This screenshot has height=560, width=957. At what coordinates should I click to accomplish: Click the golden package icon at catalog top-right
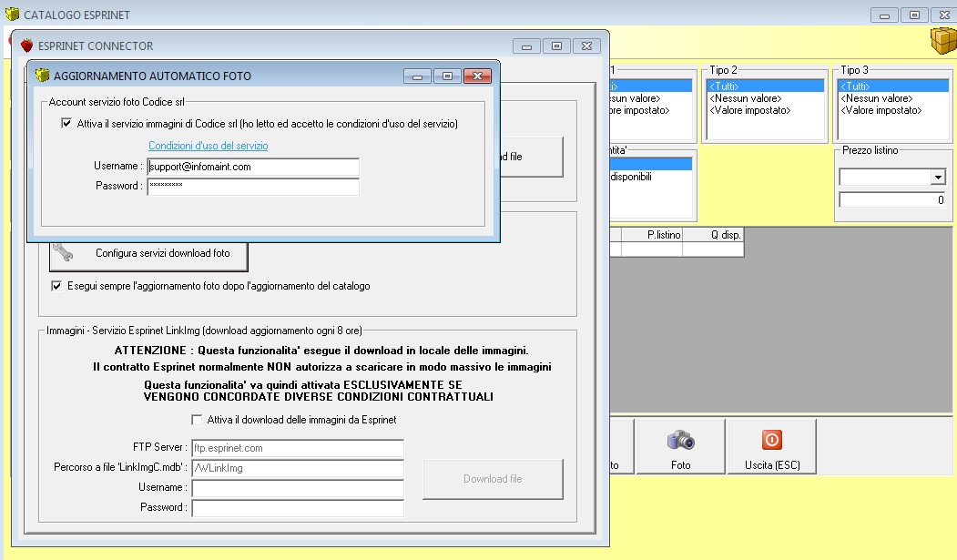(943, 41)
